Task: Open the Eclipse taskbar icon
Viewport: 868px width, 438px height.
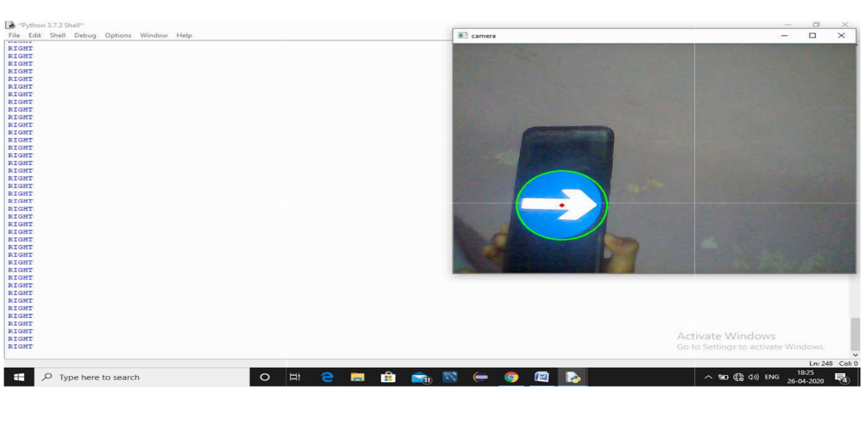Action: pyautogui.click(x=480, y=377)
